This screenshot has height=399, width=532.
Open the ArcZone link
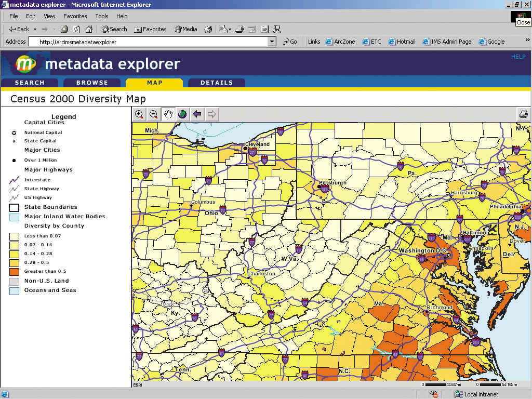(x=340, y=42)
